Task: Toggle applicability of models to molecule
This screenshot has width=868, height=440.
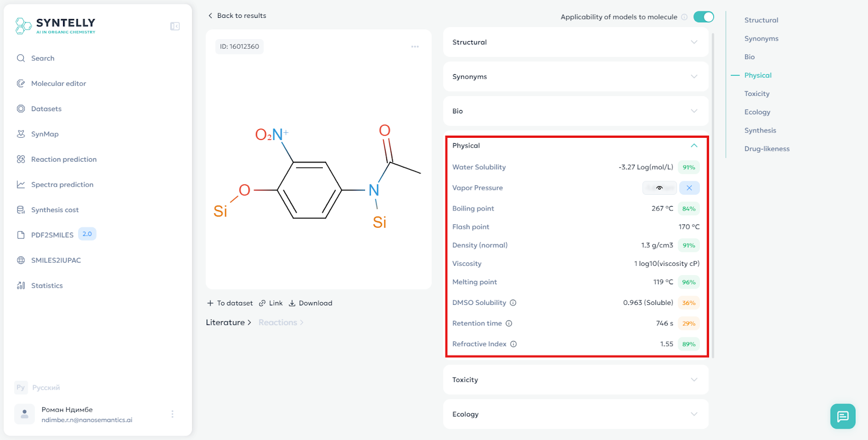Action: (x=704, y=17)
